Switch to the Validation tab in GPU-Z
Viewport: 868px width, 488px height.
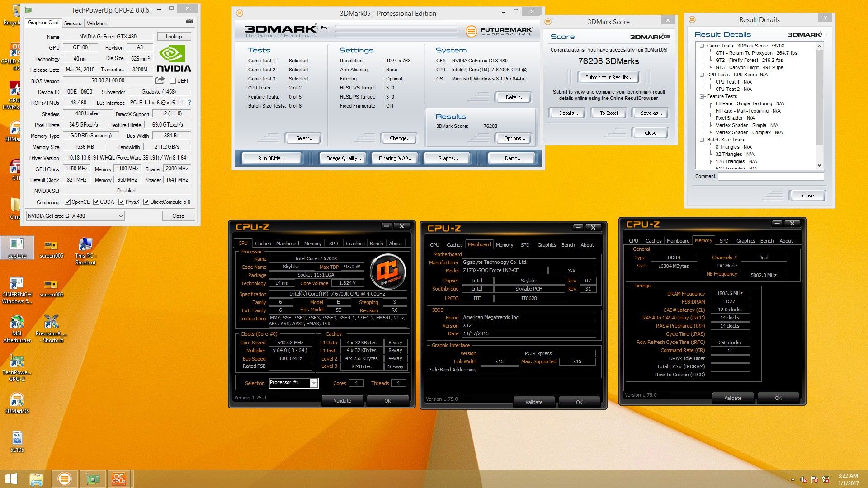(97, 23)
